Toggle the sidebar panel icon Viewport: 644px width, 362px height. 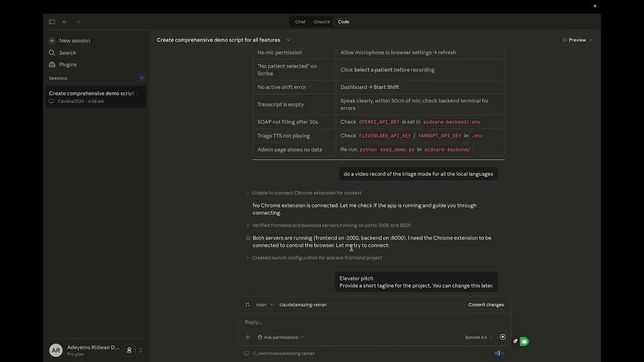point(52,22)
